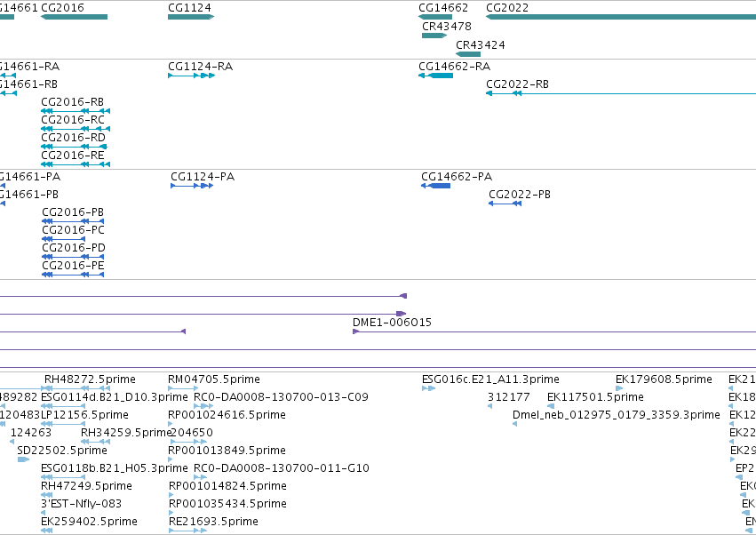Choose transcript CG2016-RB
The image size is (756, 535).
pos(72,102)
